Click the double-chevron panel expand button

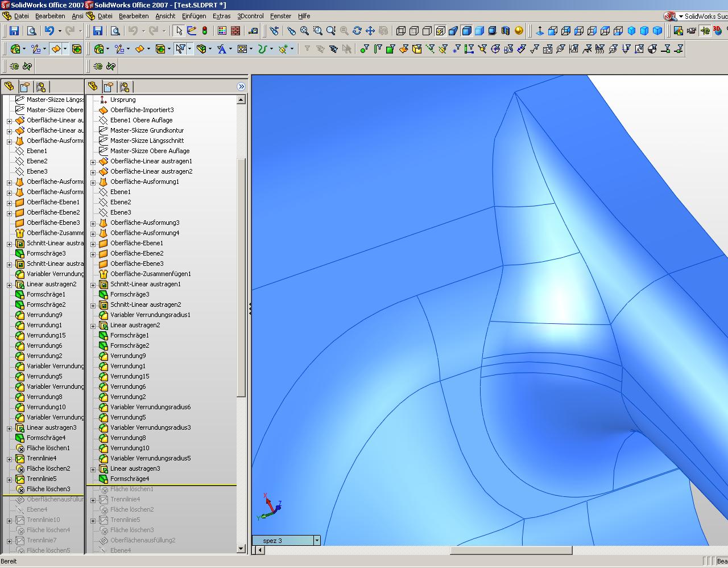click(x=241, y=87)
